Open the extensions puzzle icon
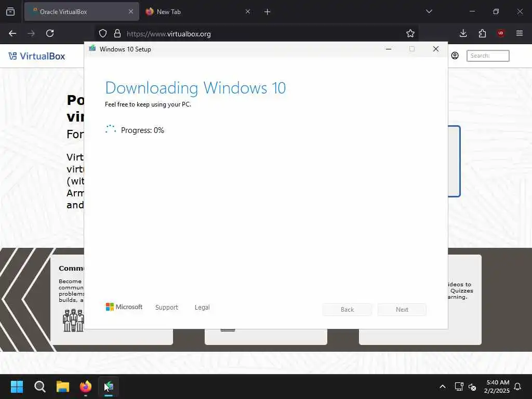 point(482,33)
